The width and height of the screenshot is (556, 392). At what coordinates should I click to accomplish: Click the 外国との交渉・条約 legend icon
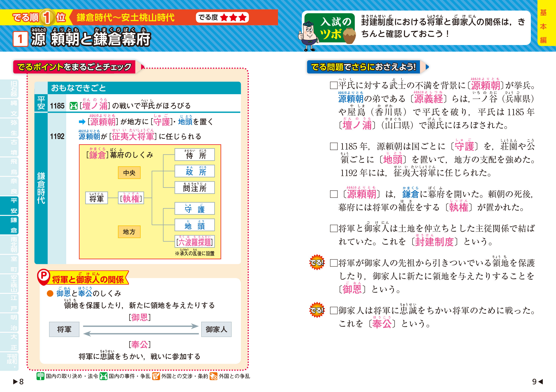(x=156, y=376)
